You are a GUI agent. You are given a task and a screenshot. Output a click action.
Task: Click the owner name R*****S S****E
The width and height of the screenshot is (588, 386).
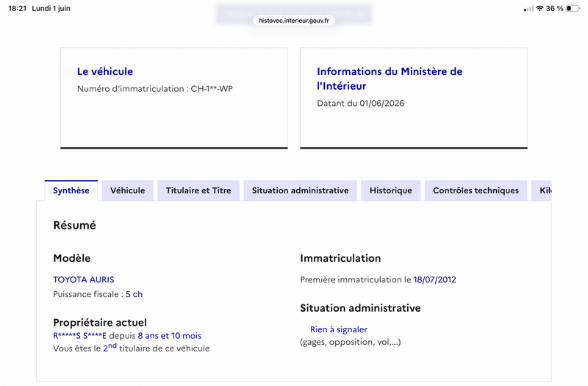click(80, 336)
